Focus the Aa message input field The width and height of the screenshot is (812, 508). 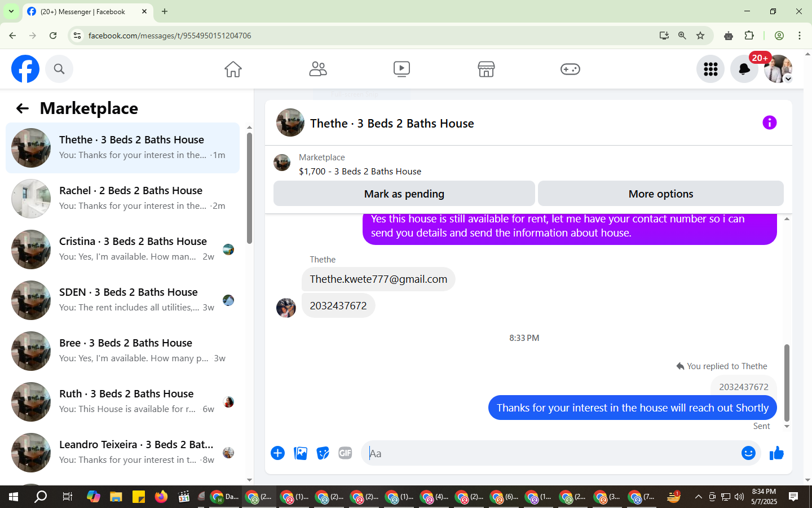553,453
